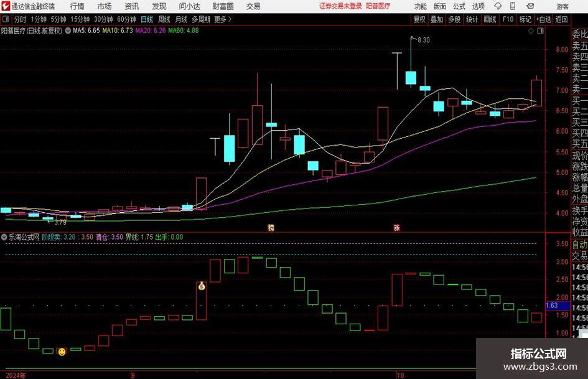Click the 游客 user label
Viewport: 588px width, 379px height.
click(x=562, y=6)
